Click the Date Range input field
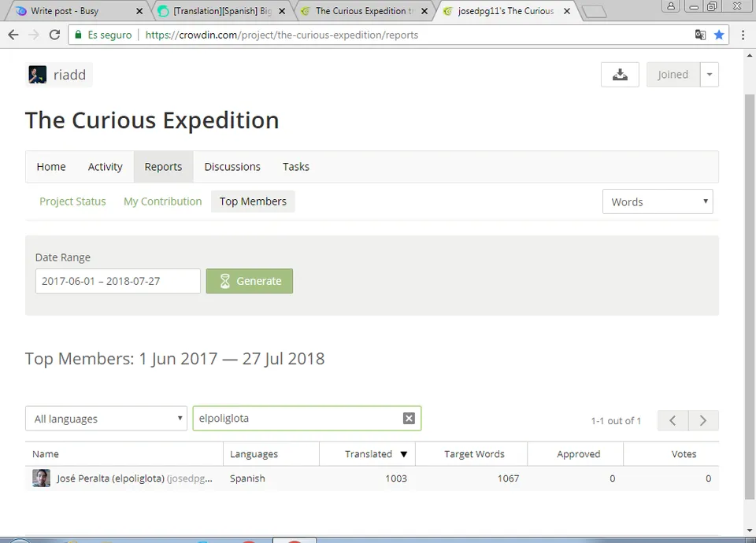 (117, 281)
